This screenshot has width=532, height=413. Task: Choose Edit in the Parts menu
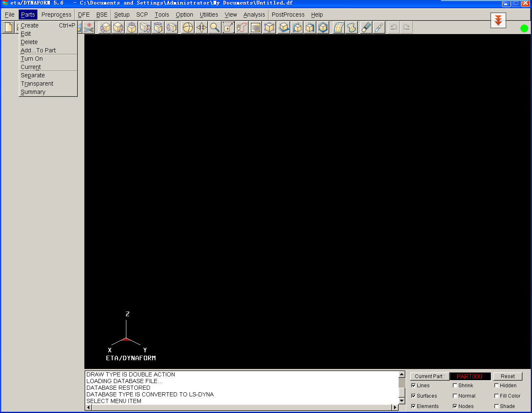[48, 34]
